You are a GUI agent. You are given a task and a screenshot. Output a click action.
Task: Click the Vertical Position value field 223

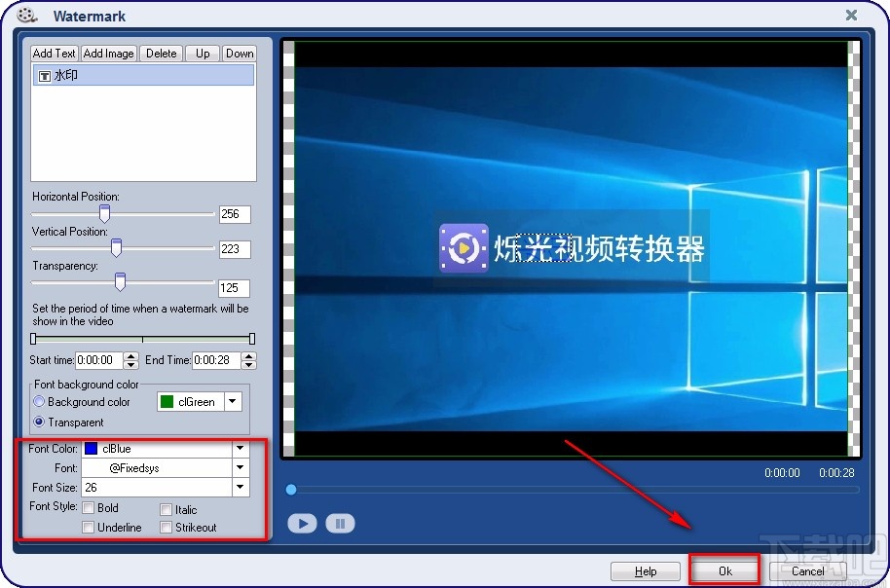tap(235, 248)
